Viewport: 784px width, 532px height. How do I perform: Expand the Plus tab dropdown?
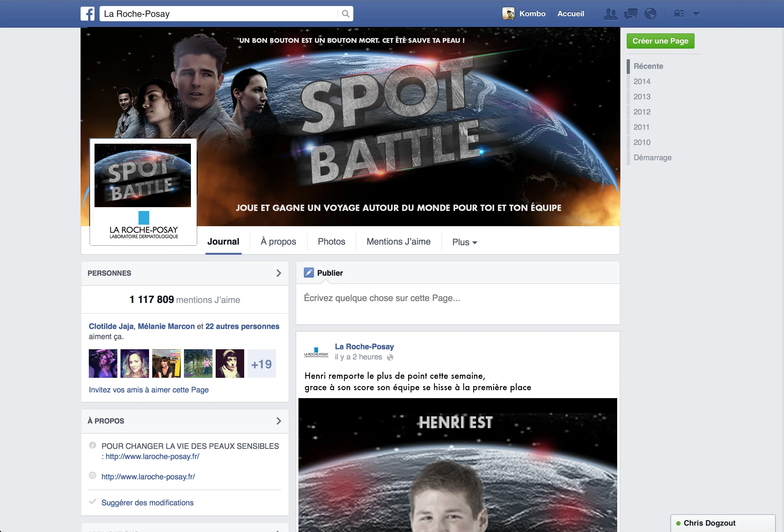coord(464,242)
